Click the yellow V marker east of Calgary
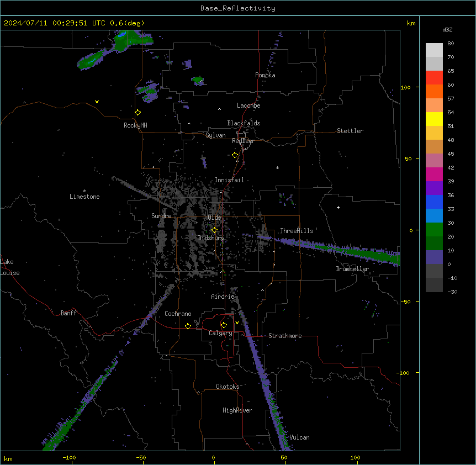 237,323
